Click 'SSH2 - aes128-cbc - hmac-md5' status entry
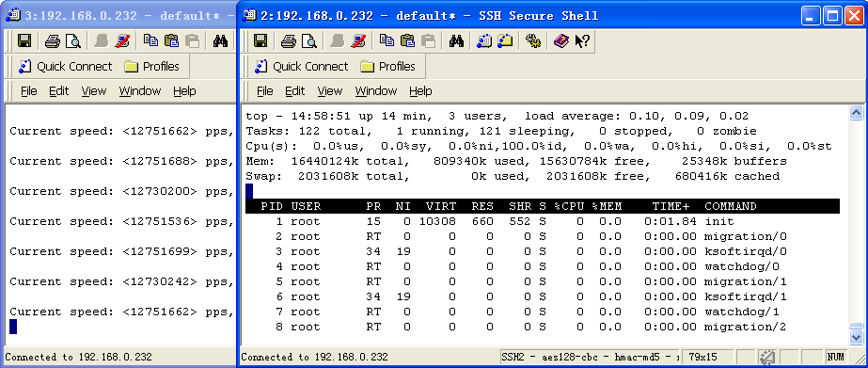 pos(590,357)
